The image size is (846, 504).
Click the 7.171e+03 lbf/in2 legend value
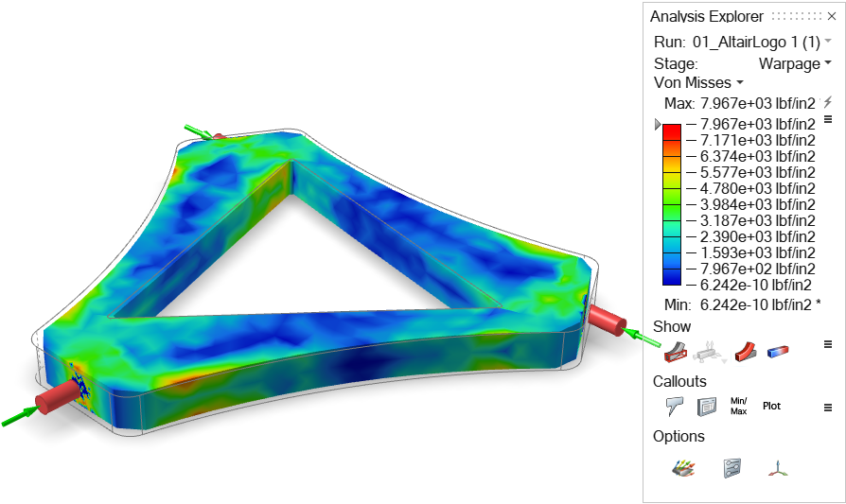click(x=757, y=140)
